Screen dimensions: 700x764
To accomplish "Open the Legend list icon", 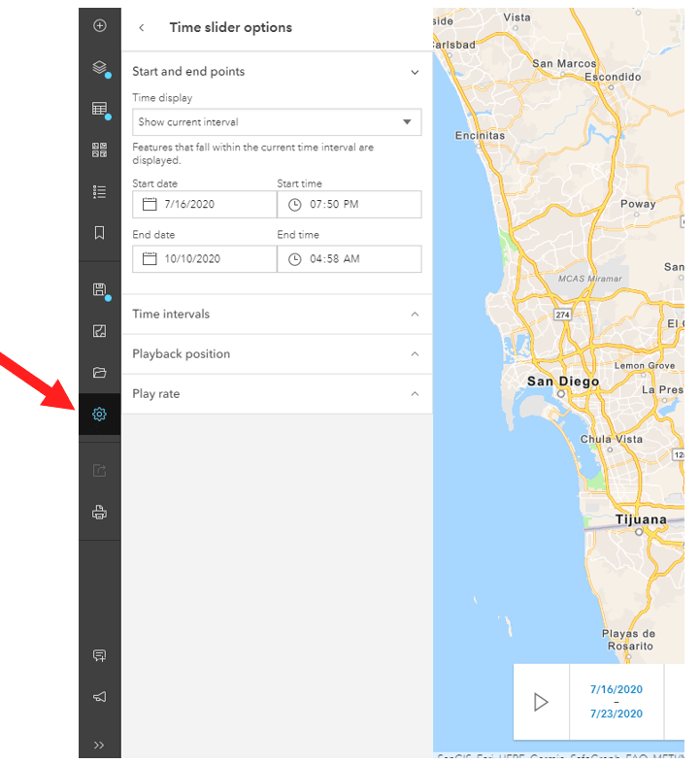I will pyautogui.click(x=99, y=191).
